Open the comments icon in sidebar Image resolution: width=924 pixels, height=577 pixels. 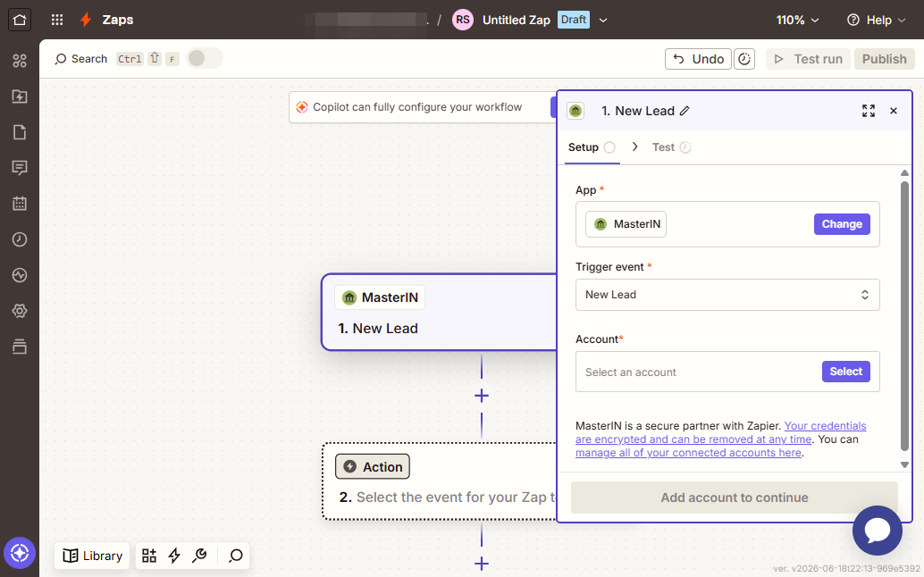point(20,169)
